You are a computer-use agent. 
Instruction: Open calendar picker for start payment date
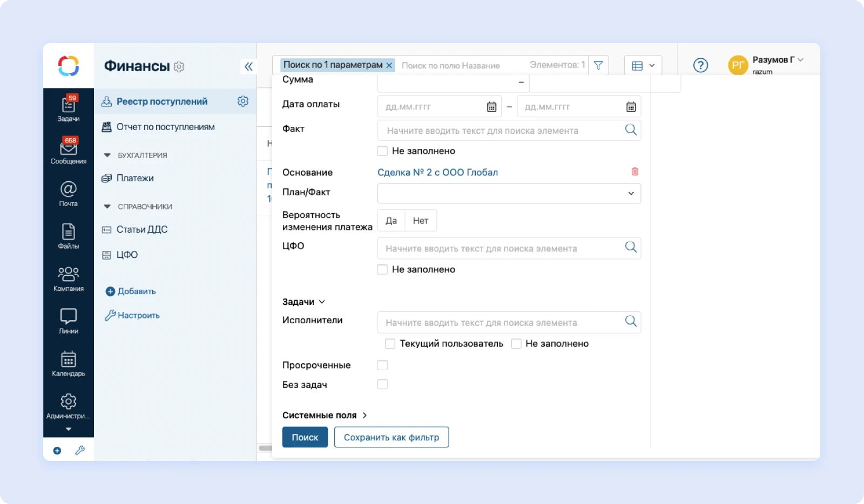tap(491, 107)
